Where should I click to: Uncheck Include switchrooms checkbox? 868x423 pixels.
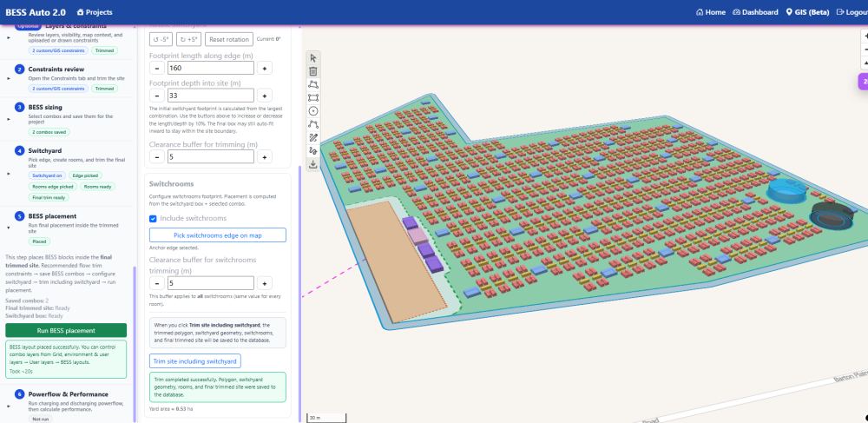(x=153, y=219)
